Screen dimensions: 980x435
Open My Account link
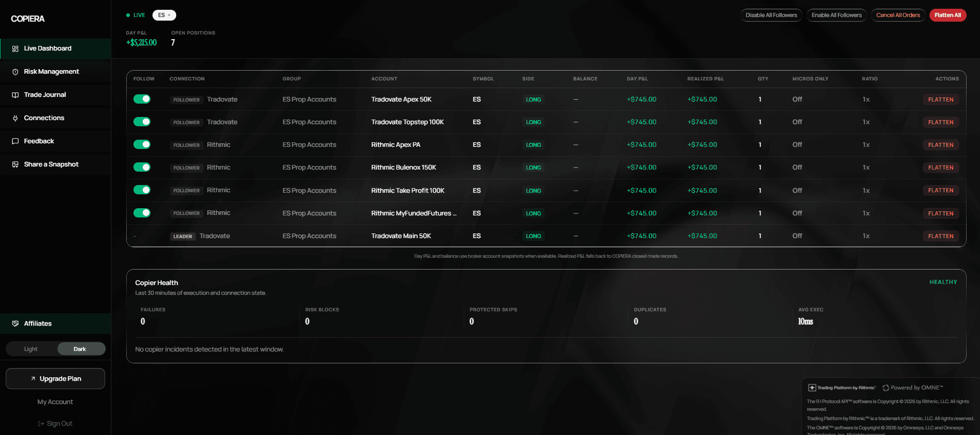55,402
